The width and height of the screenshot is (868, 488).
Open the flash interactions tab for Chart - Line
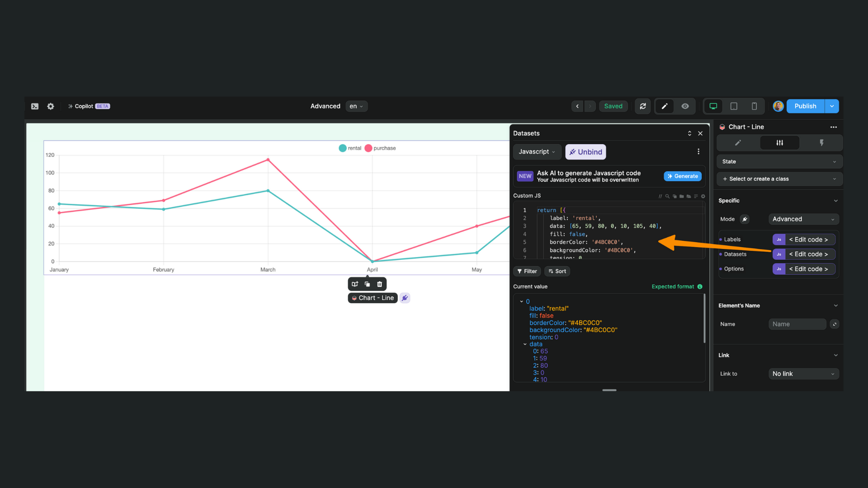tap(821, 142)
